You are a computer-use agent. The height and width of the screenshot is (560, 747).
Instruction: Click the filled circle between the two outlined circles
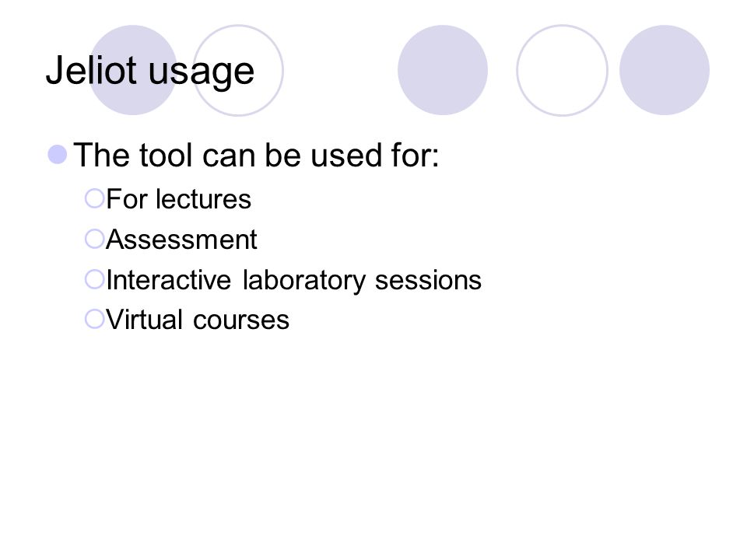tap(443, 70)
